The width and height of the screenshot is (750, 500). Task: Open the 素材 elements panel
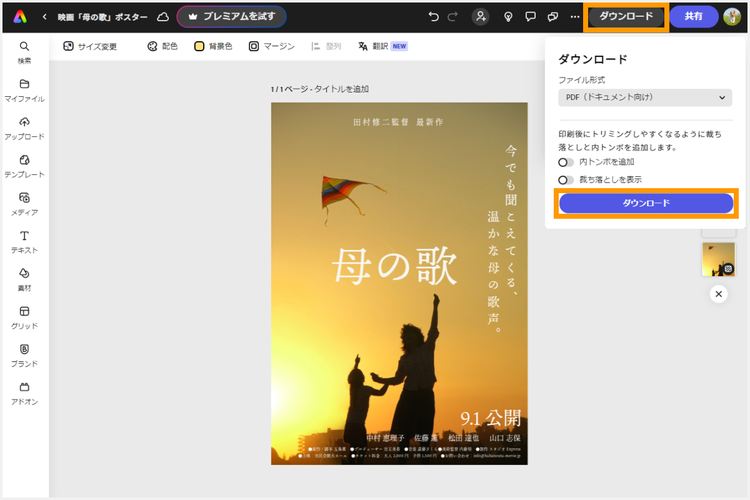click(24, 279)
